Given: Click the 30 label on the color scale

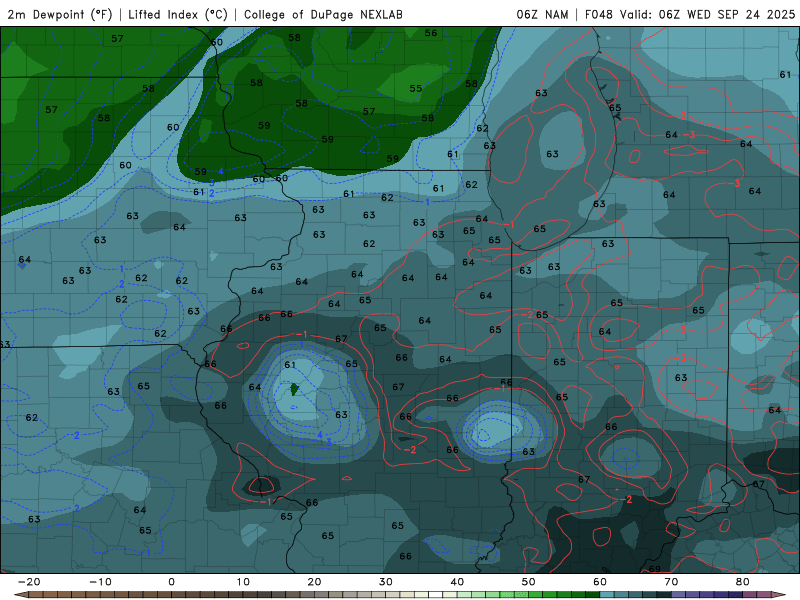Looking at the screenshot, I should tap(386, 582).
